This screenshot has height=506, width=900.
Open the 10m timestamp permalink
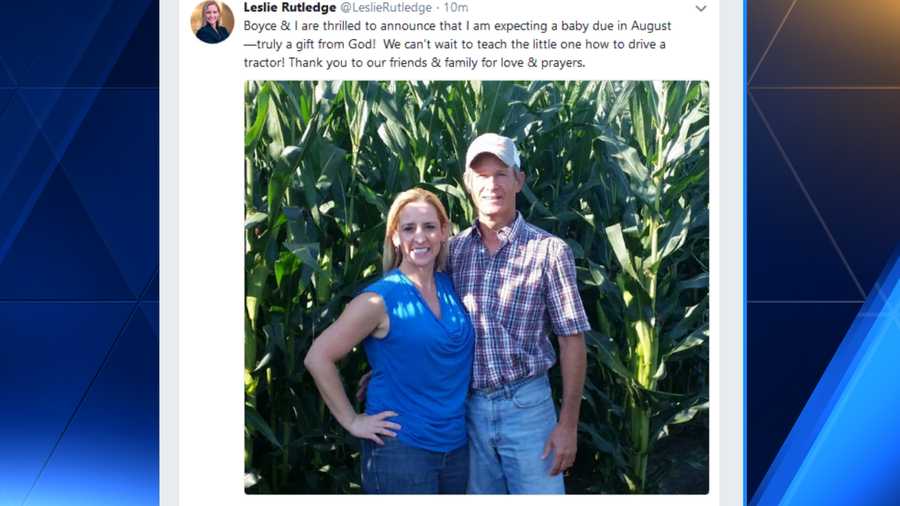(x=456, y=7)
